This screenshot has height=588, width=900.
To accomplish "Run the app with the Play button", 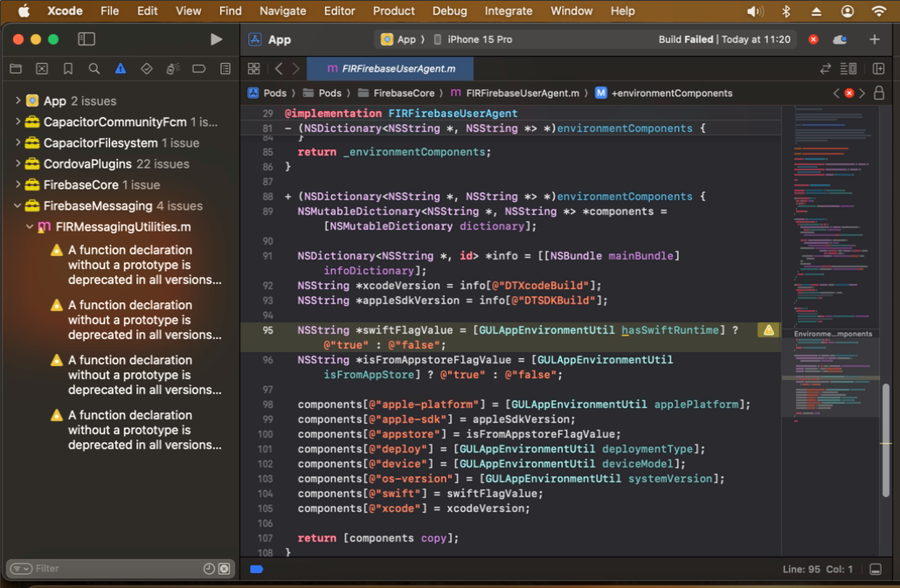I will click(216, 39).
